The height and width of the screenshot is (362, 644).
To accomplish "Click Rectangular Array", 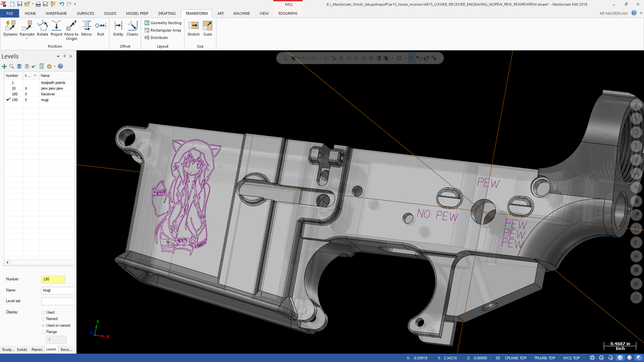I will tap(163, 30).
